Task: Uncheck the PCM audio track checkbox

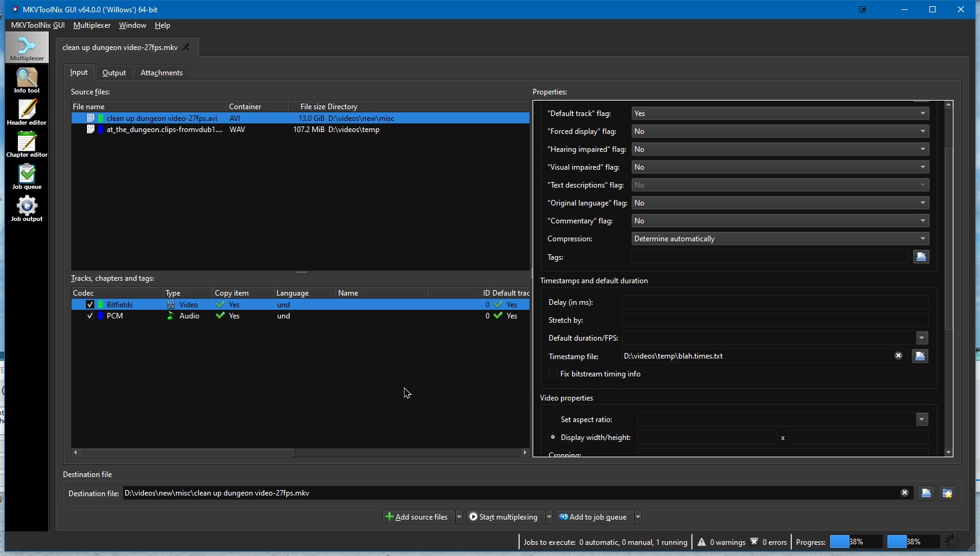Action: tap(90, 316)
